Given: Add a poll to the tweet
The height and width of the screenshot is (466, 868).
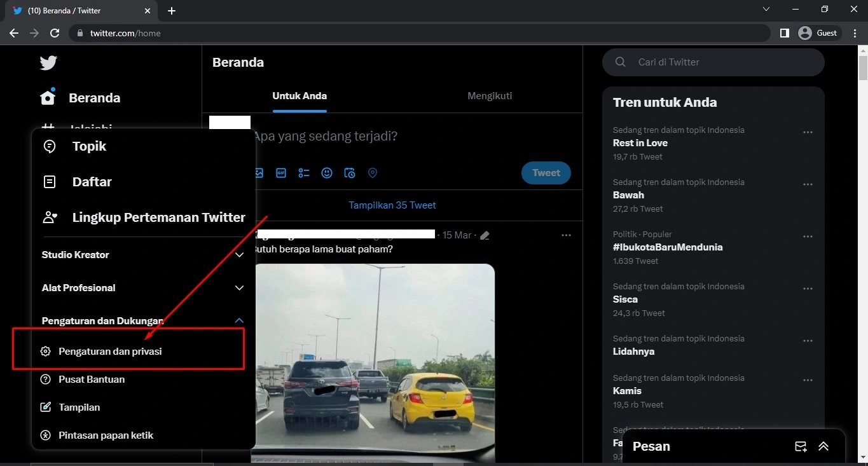Looking at the screenshot, I should pyautogui.click(x=303, y=173).
